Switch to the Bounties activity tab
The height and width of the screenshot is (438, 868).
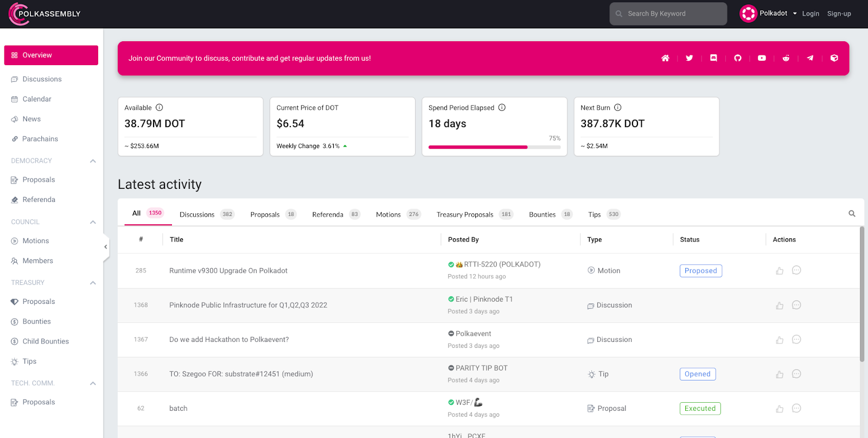coord(551,214)
